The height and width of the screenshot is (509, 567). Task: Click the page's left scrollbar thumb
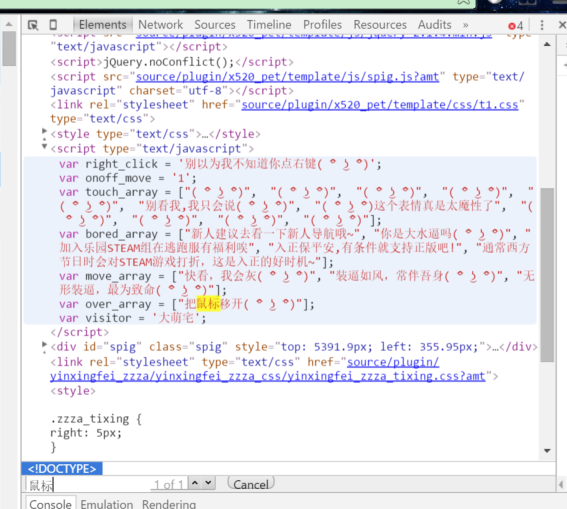point(9,48)
